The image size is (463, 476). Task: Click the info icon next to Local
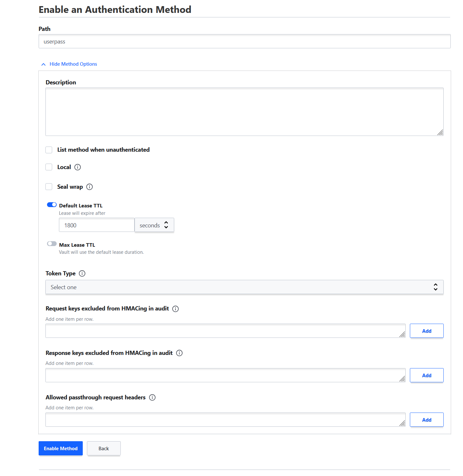(78, 167)
